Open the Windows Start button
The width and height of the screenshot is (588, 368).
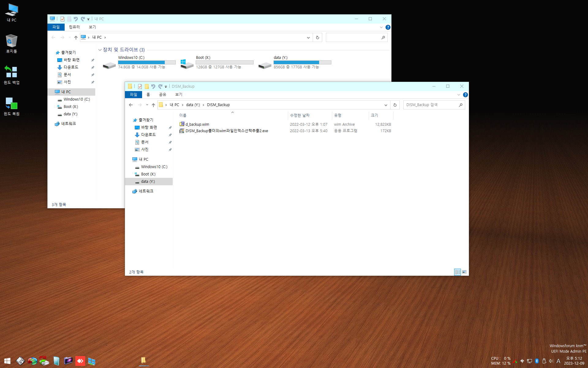click(7, 361)
